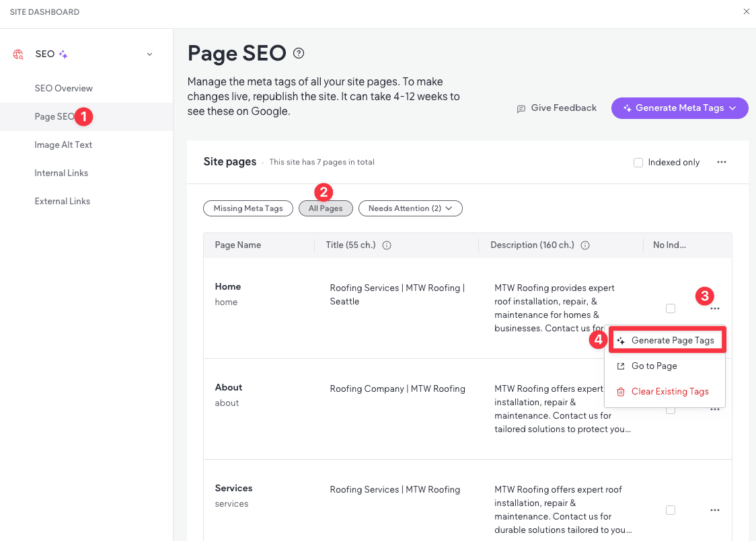The height and width of the screenshot is (541, 756).
Task: Click the external link icon by Go to Page
Action: [x=621, y=366]
